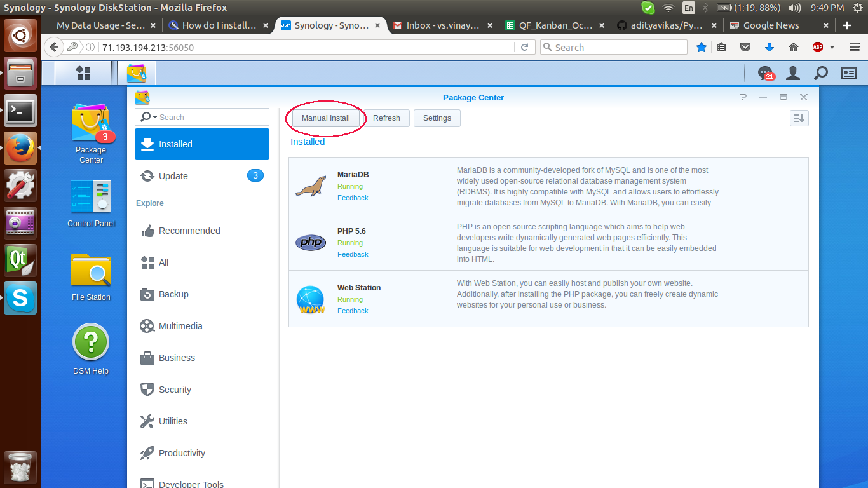
Task: Select Installed in Package Center sidebar
Action: (x=202, y=144)
